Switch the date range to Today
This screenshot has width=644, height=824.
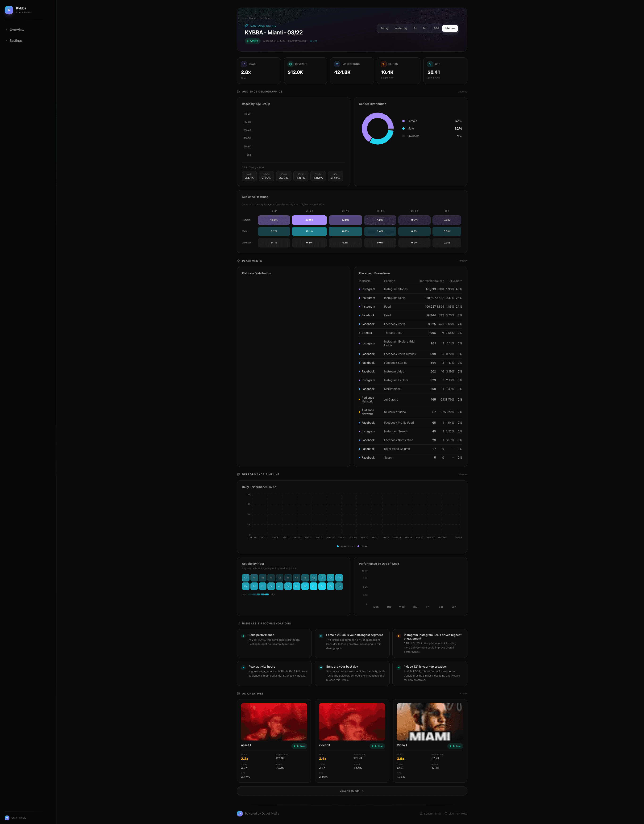pyautogui.click(x=385, y=28)
